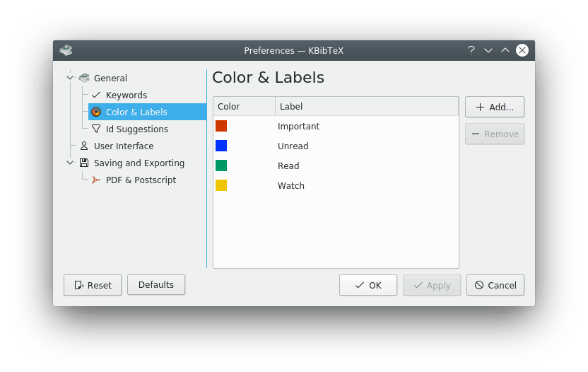Click the Saving and Exporting floppy icon
Screen dimensions: 588x372
84,163
